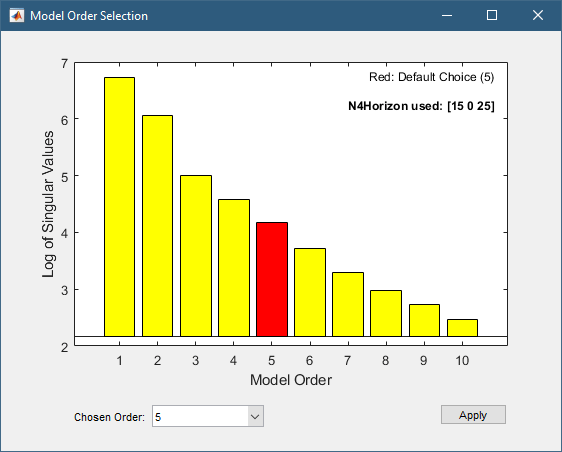Maximize the Model Order Selection window

(492, 15)
